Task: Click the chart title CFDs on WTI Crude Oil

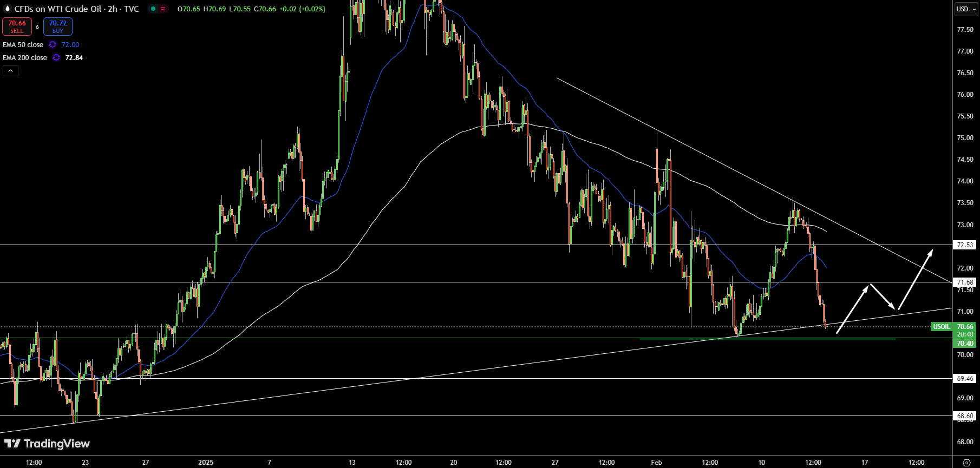Action: click(59, 9)
